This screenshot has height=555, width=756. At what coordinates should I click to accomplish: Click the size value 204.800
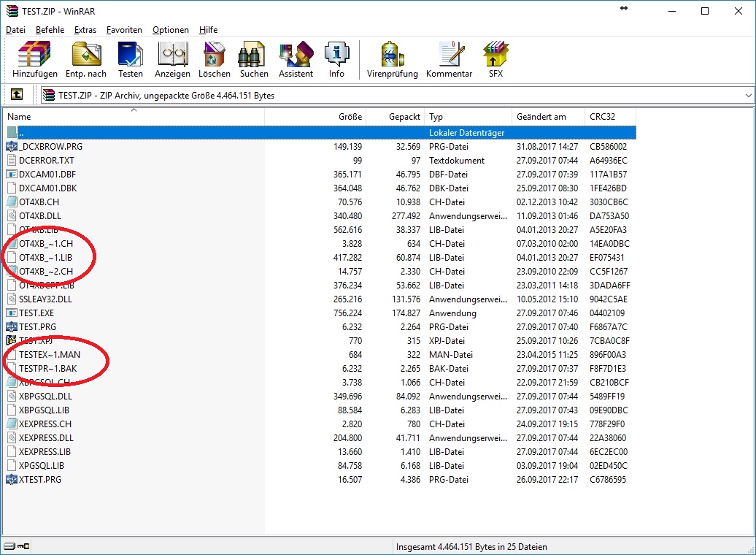pos(347,438)
